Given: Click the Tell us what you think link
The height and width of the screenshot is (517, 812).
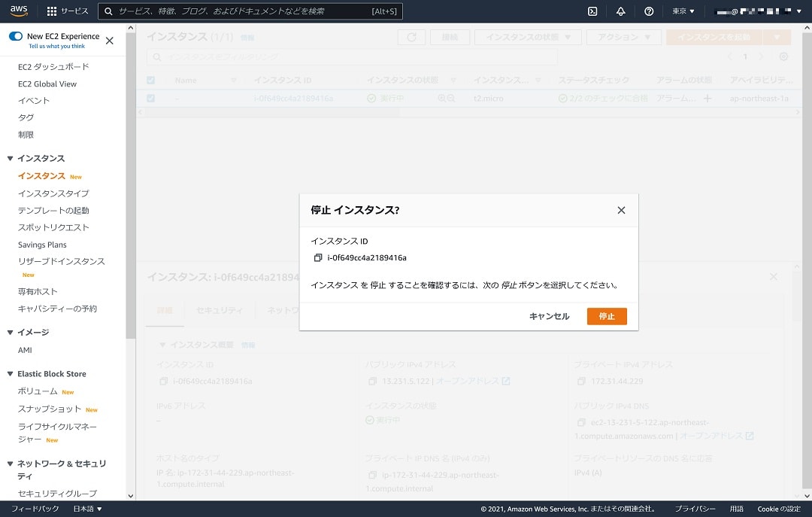Looking at the screenshot, I should click(x=57, y=46).
